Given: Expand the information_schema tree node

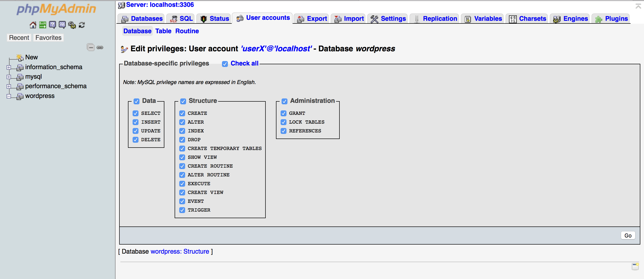Looking at the screenshot, I should (x=9, y=67).
